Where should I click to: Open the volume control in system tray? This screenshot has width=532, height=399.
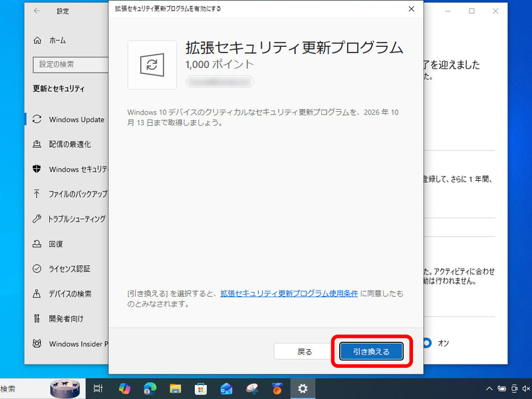tap(525, 388)
